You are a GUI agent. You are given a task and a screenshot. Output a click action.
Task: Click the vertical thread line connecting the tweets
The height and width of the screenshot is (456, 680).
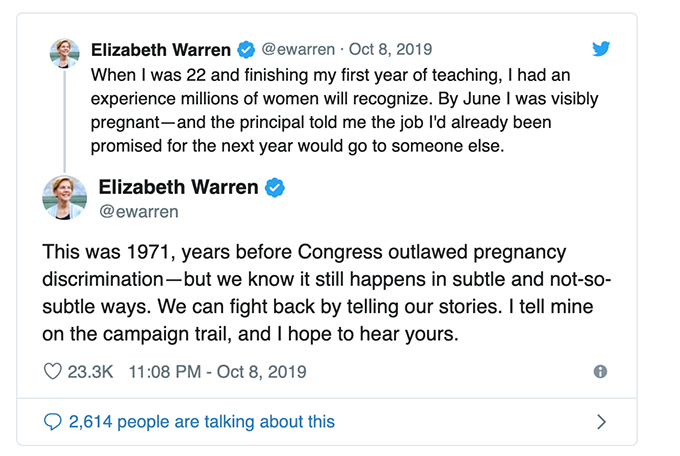click(x=64, y=120)
